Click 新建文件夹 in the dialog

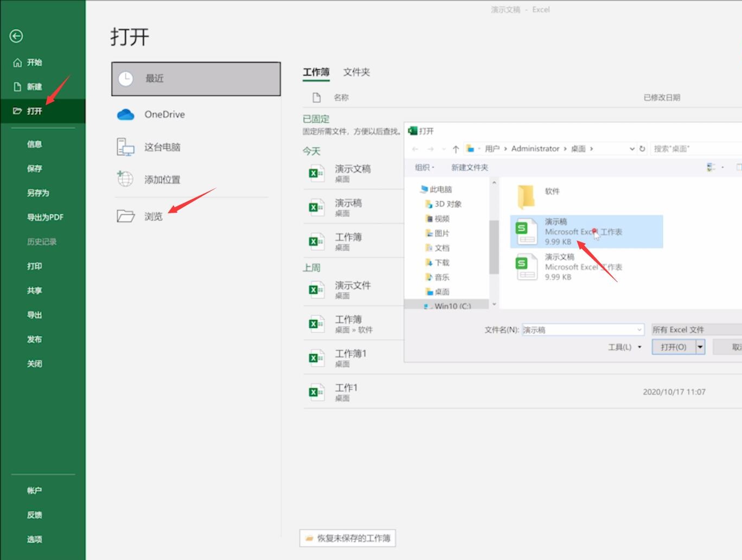point(470,168)
